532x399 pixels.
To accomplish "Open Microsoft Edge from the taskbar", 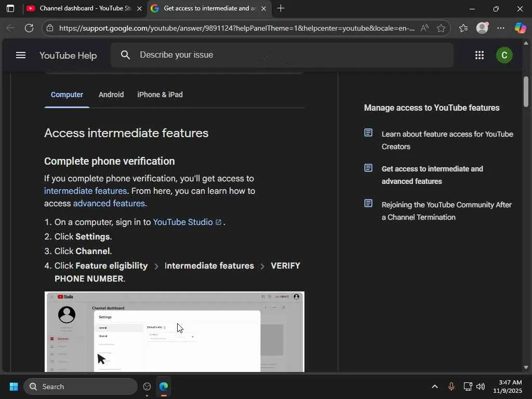I will [x=164, y=387].
